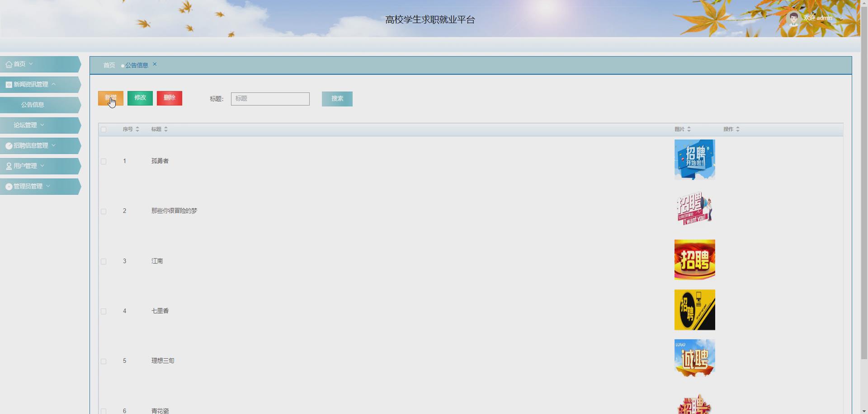The width and height of the screenshot is (868, 414).
Task: Open the admin account dropdown arrow
Action: pos(841,18)
